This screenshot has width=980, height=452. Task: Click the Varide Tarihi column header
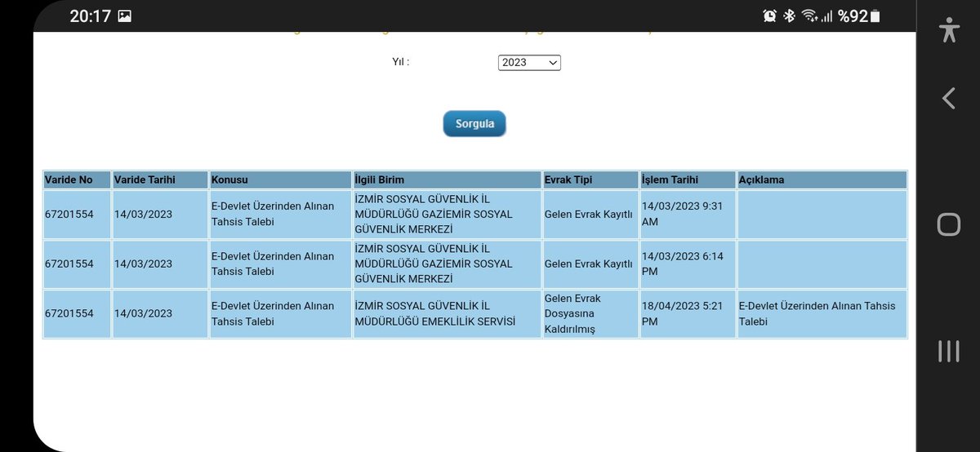pos(160,179)
